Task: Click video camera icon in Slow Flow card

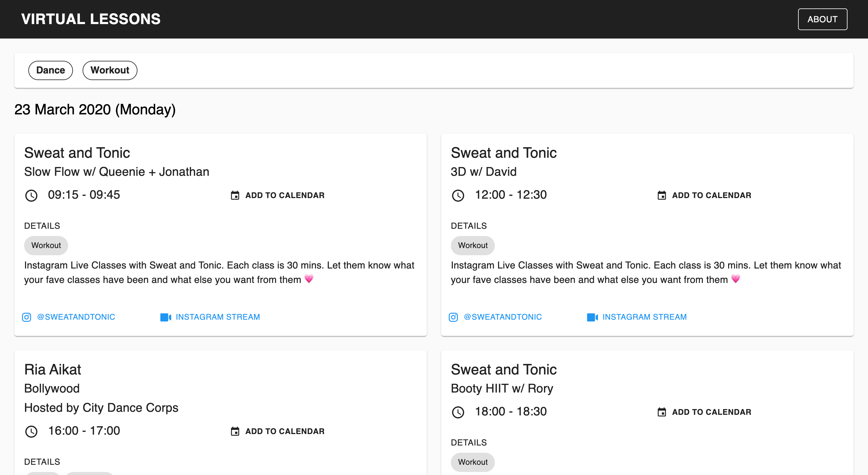Action: (165, 317)
